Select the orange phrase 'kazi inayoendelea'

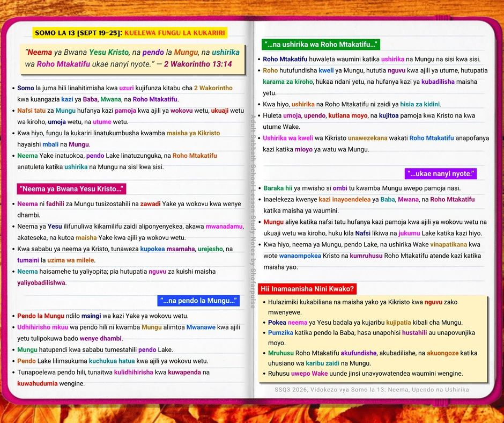345,199
